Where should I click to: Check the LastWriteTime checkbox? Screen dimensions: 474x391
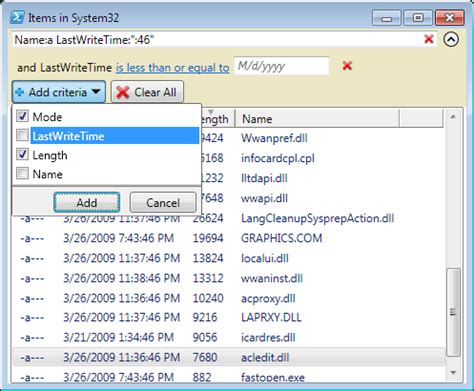[22, 135]
